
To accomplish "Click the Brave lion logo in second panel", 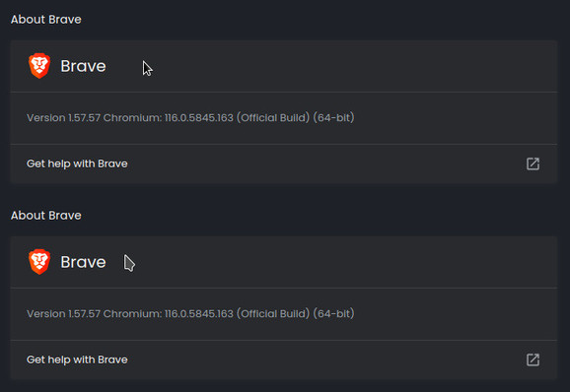I will (x=39, y=262).
